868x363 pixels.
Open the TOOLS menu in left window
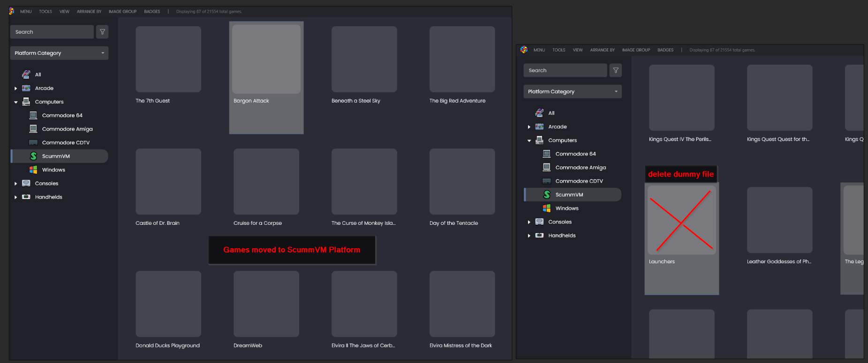[x=45, y=11]
